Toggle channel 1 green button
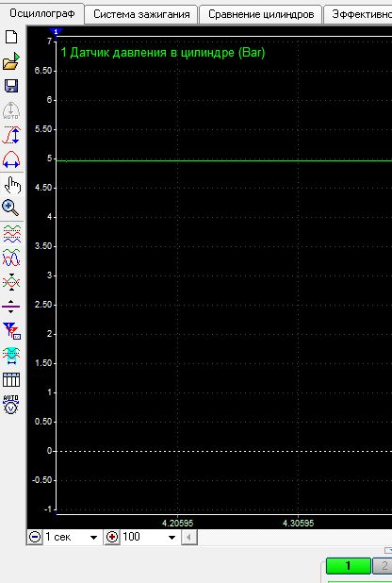 348,565
